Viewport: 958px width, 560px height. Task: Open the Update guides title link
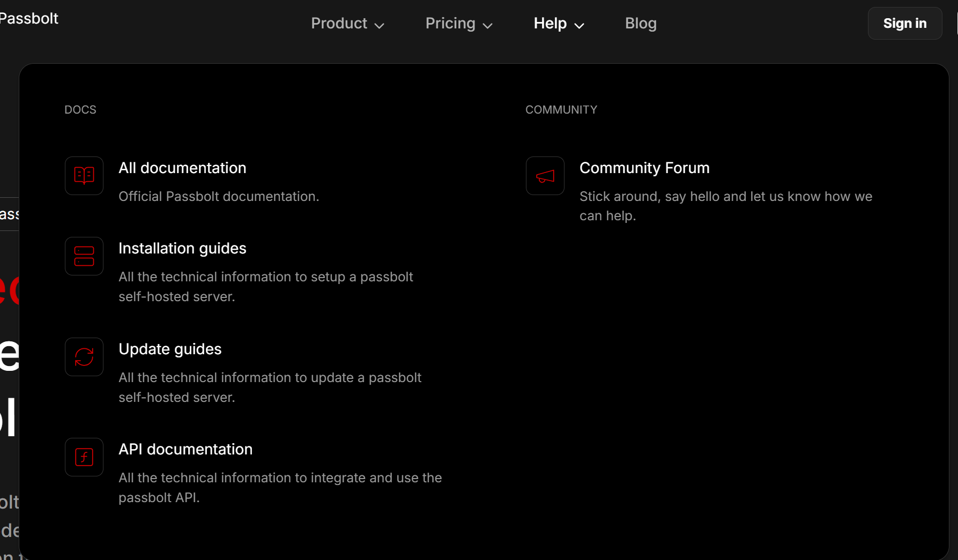coord(170,349)
